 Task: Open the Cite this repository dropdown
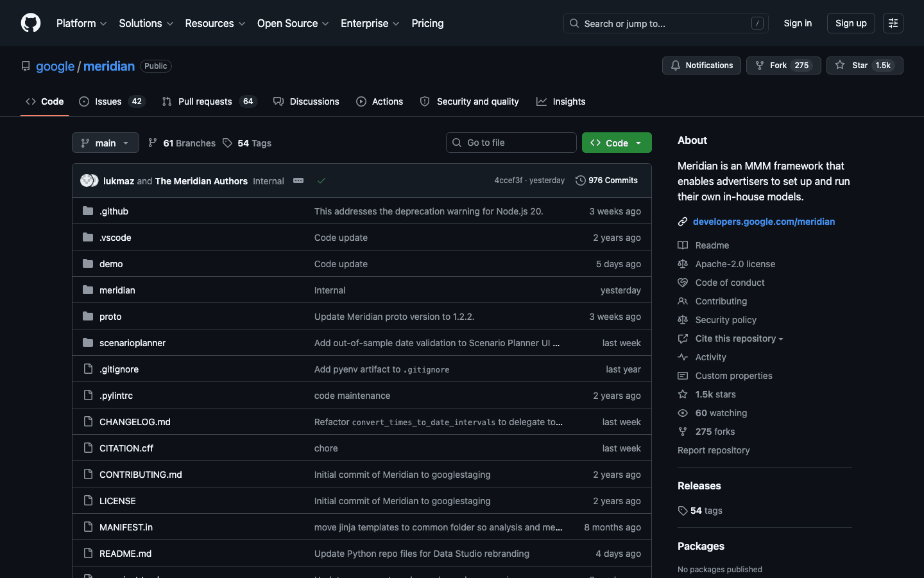731,338
